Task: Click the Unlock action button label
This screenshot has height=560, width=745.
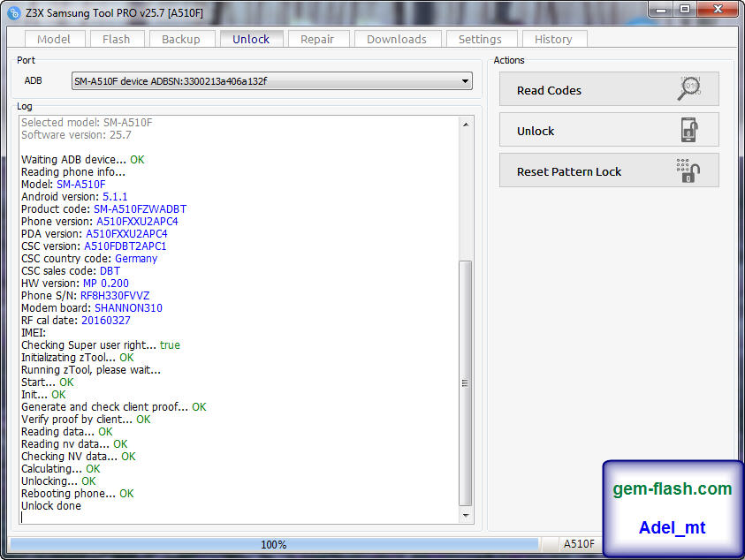Action: pyautogui.click(x=536, y=131)
